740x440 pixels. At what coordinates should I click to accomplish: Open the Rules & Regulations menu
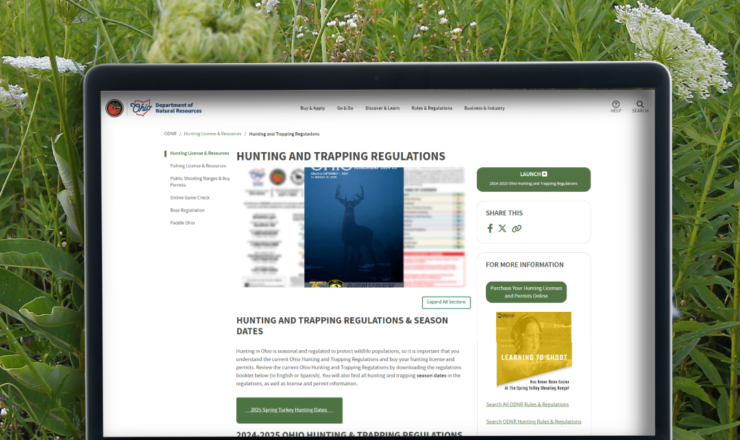pyautogui.click(x=432, y=108)
